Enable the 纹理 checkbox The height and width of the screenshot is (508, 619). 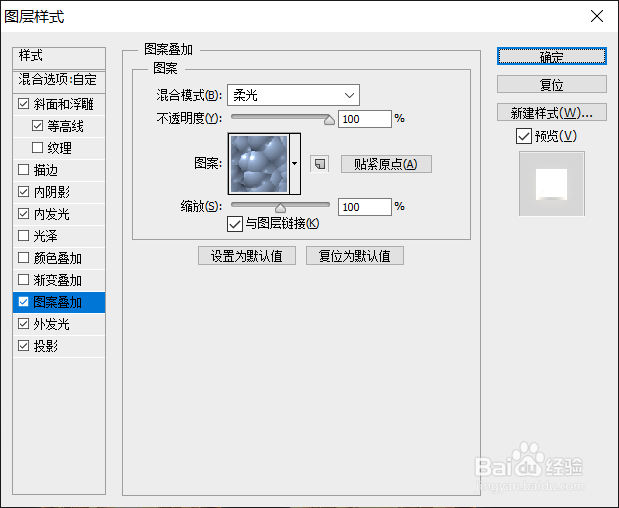pyautogui.click(x=37, y=148)
